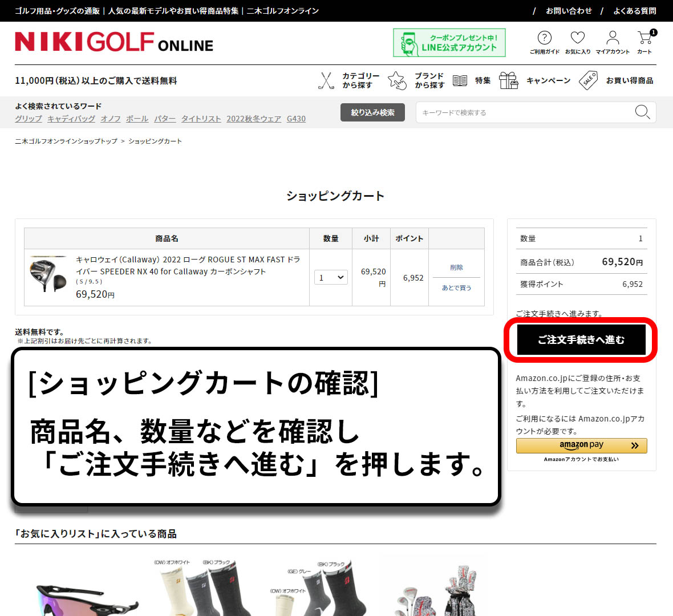
Task: Click the お買い得商品 sale tag icon
Action: coord(588,80)
